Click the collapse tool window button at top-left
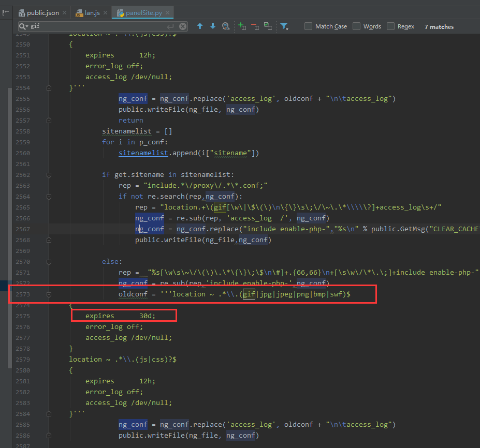480x448 pixels. (x=6, y=12)
